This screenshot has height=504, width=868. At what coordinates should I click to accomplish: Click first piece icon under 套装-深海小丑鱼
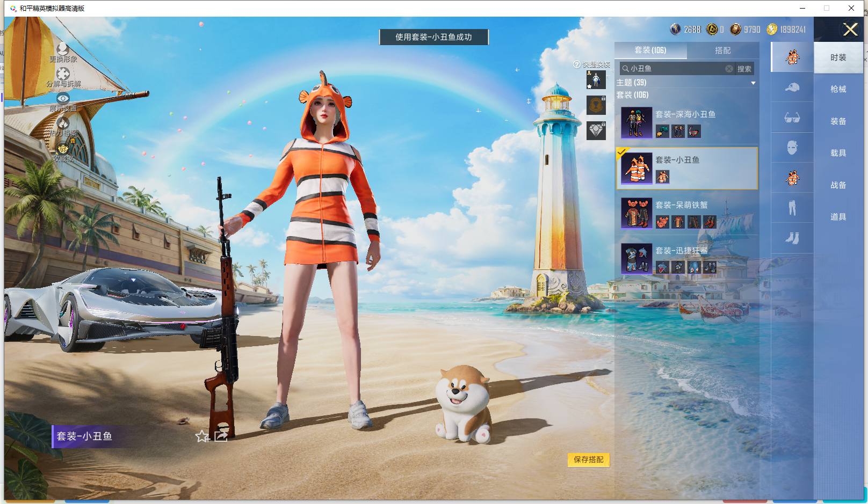[662, 131]
